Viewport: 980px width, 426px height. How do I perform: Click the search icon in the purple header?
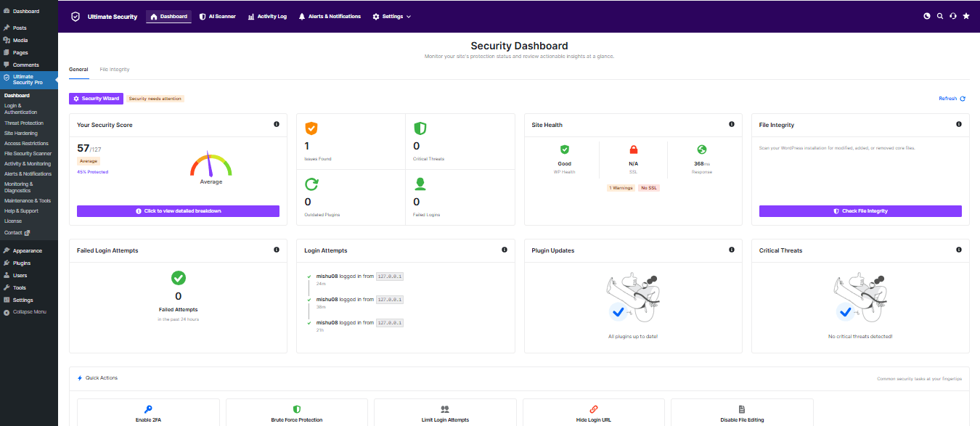click(x=939, y=15)
